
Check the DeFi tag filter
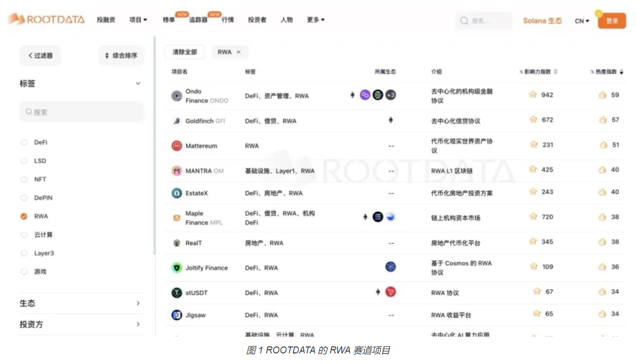pyautogui.click(x=24, y=143)
